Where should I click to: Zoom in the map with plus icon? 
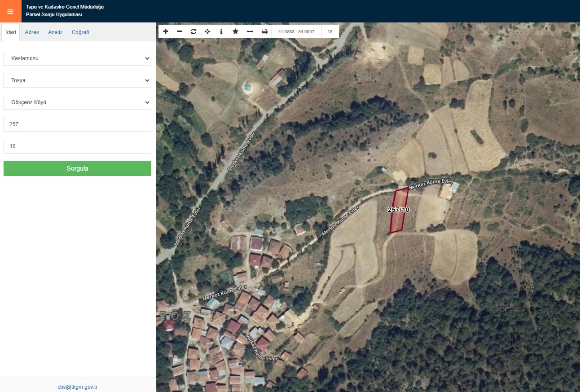[x=166, y=31]
